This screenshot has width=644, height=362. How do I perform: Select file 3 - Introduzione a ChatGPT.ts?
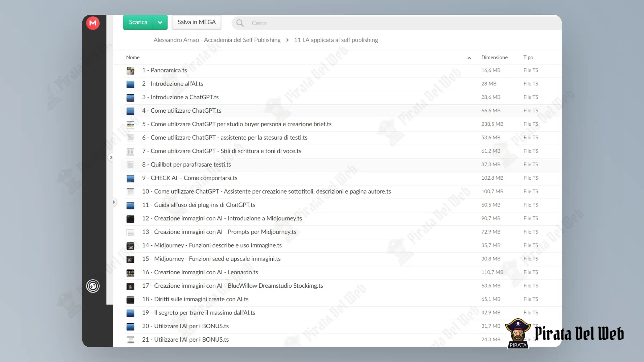point(180,97)
